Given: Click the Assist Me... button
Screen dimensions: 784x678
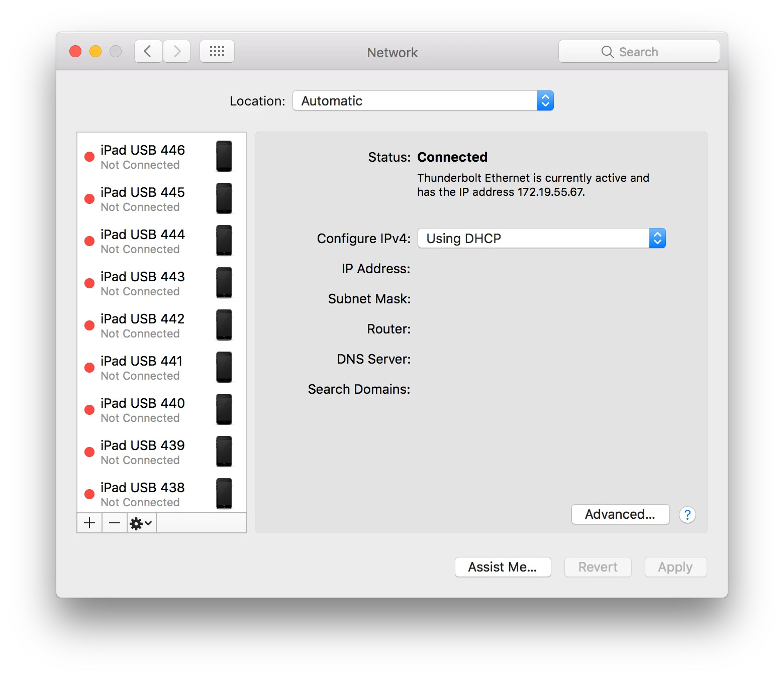Looking at the screenshot, I should (503, 567).
